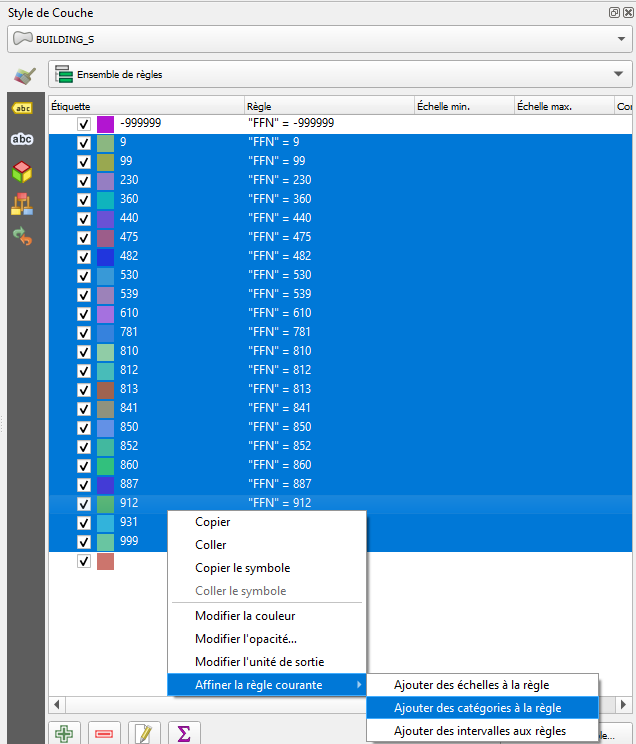
Task: Edit current rule with pencil icon
Action: pos(144,733)
